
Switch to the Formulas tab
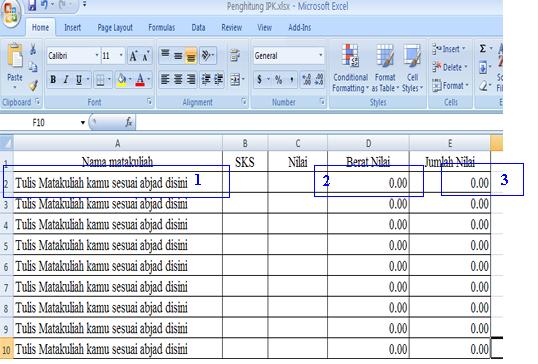[x=162, y=27]
